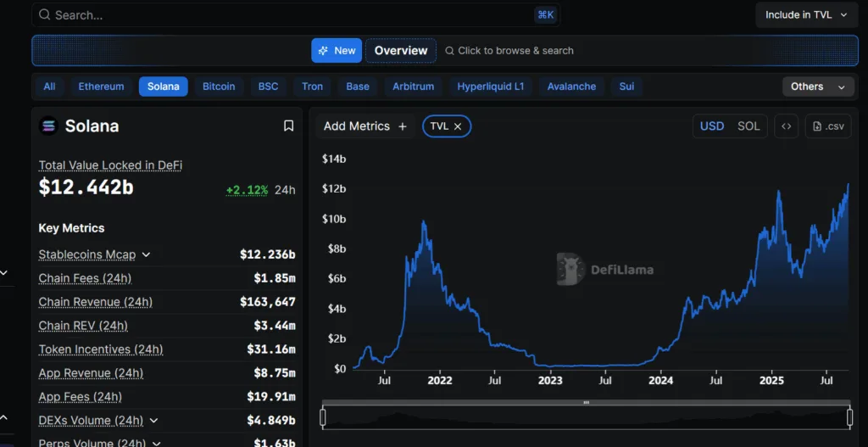
Task: Open the Others chains dropdown
Action: [x=818, y=87]
